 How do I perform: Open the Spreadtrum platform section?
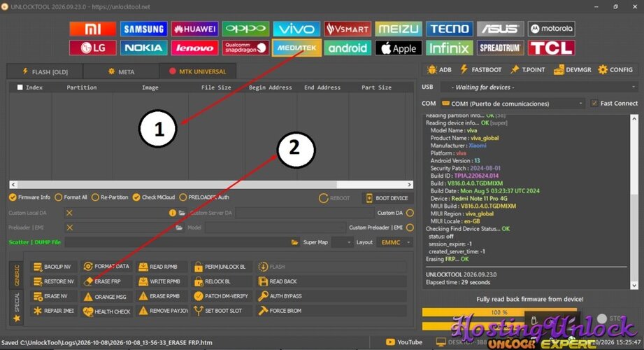tap(500, 48)
